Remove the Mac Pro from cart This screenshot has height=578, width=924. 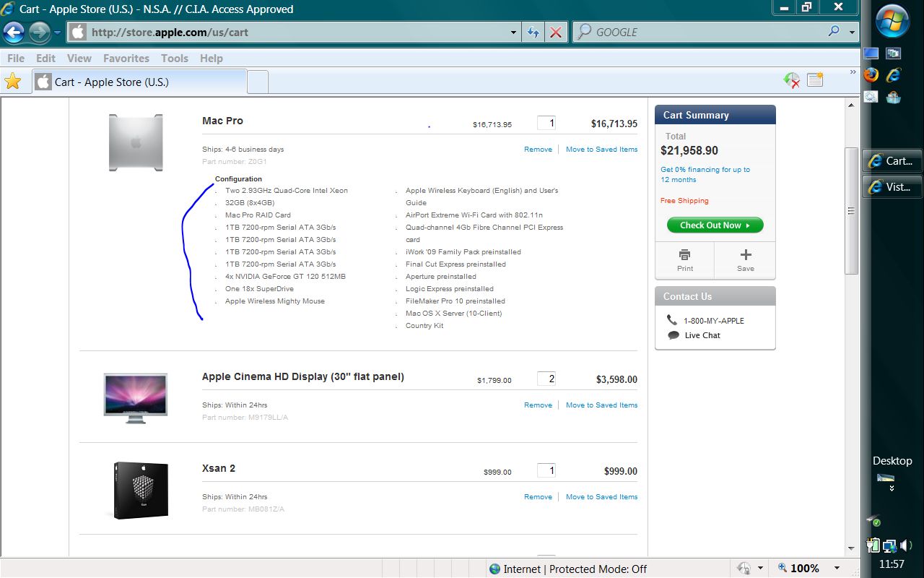538,150
